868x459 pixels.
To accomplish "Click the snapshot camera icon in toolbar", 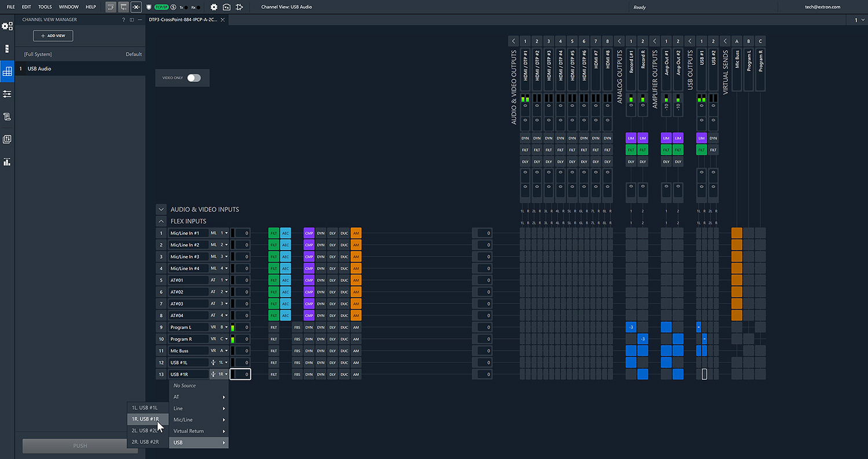I will coord(226,6).
